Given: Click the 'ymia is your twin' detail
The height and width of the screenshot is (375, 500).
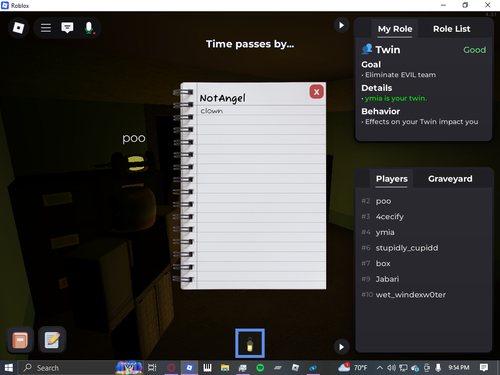Looking at the screenshot, I should [x=396, y=98].
